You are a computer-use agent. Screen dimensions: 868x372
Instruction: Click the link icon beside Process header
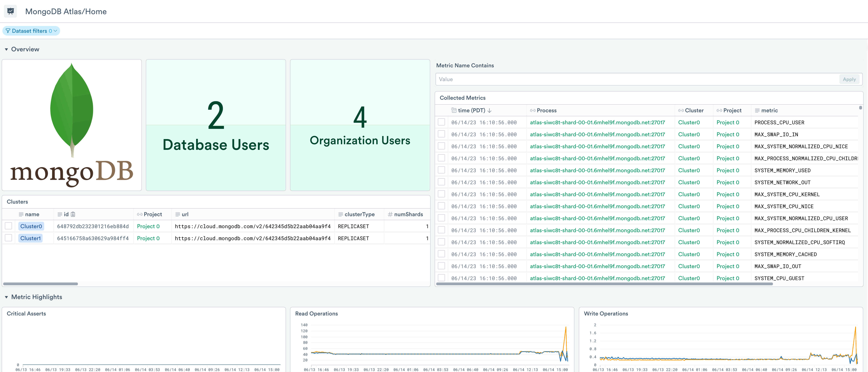(x=533, y=110)
